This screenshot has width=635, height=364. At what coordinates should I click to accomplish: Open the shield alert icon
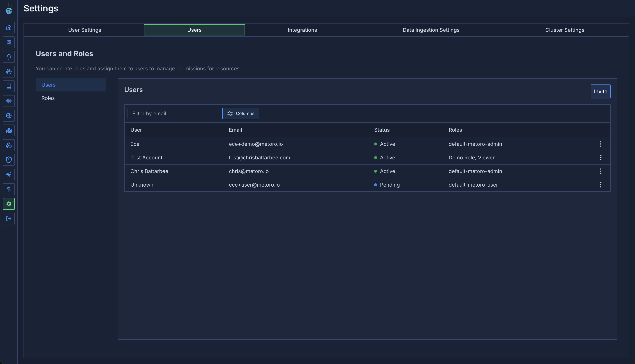(9, 160)
